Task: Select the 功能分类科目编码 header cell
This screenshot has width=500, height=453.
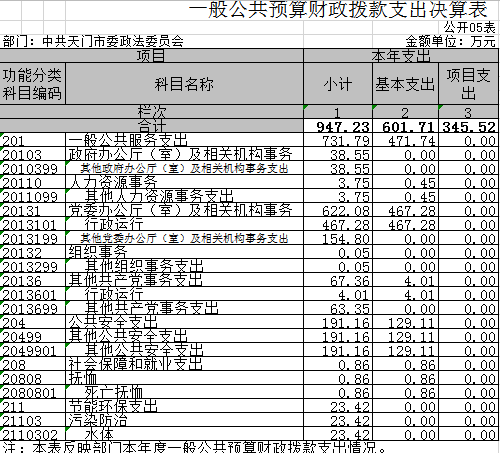Action: click(x=33, y=83)
